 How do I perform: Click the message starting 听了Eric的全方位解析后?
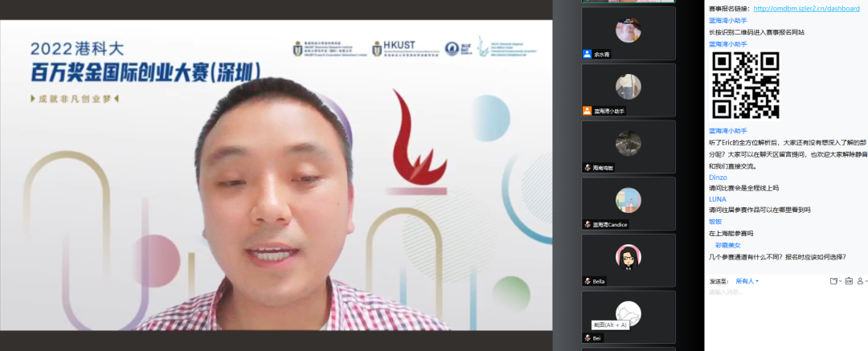click(788, 154)
